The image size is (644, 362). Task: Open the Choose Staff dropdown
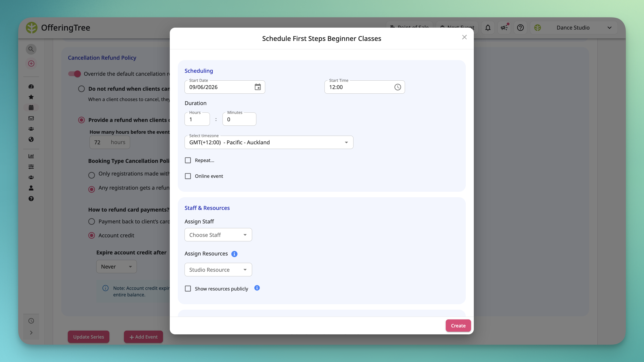[x=218, y=235]
